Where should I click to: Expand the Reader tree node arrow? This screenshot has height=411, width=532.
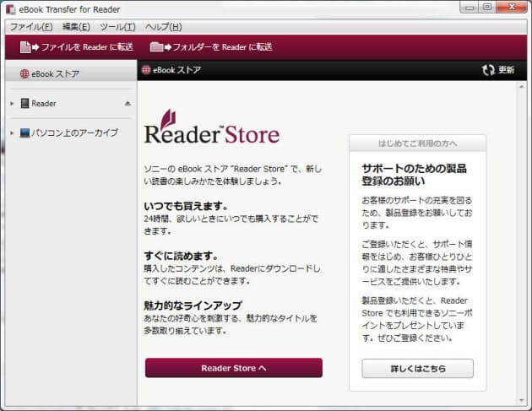[x=12, y=104]
